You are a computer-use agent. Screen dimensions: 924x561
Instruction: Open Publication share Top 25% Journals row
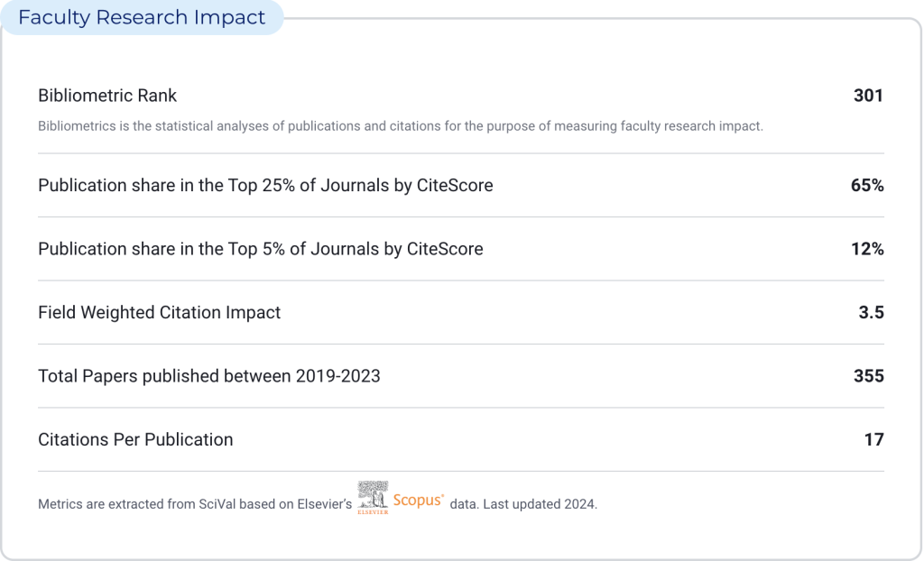(265, 185)
